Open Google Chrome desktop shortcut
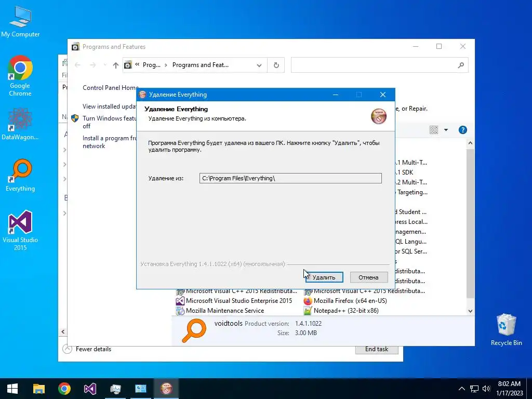532x399 pixels. [x=20, y=76]
